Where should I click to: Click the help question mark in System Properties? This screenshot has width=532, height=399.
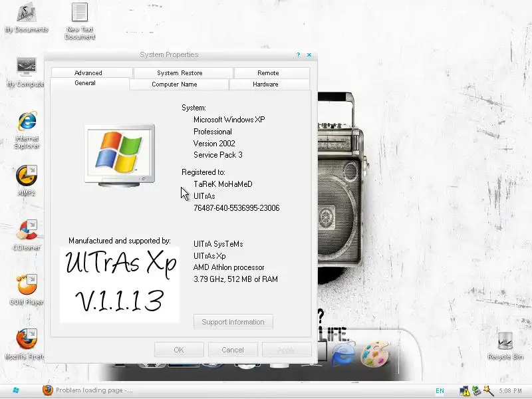click(x=298, y=55)
